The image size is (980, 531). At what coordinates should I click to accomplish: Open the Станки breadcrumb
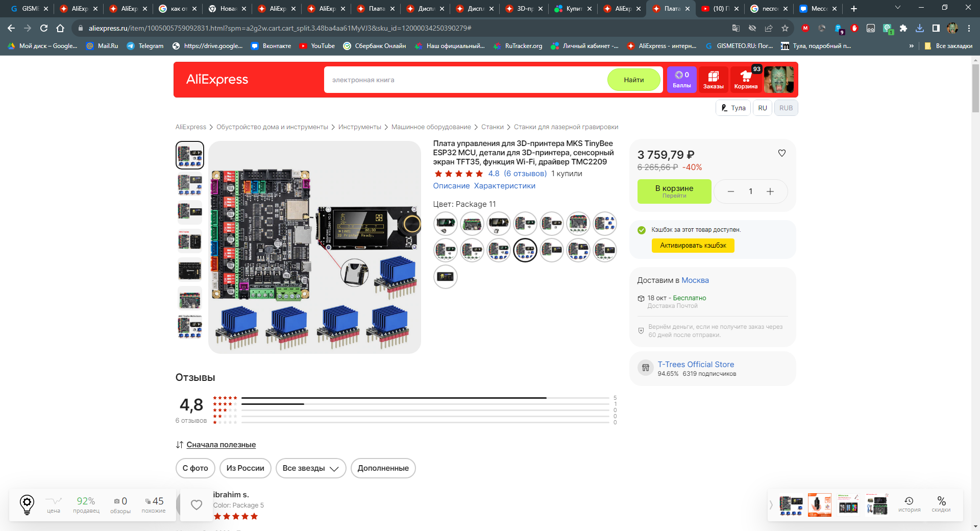point(492,127)
